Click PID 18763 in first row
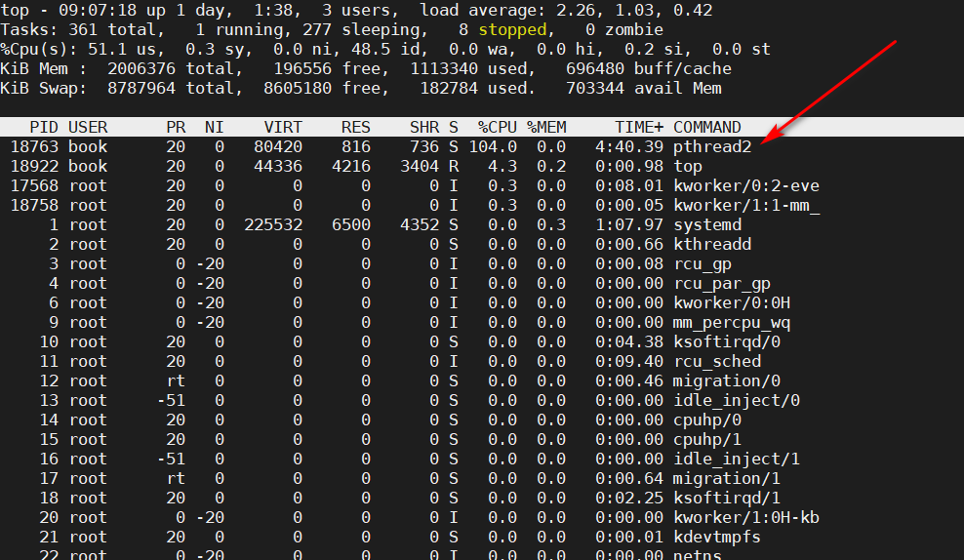Viewport: 964px width, 560px height. tap(34, 147)
